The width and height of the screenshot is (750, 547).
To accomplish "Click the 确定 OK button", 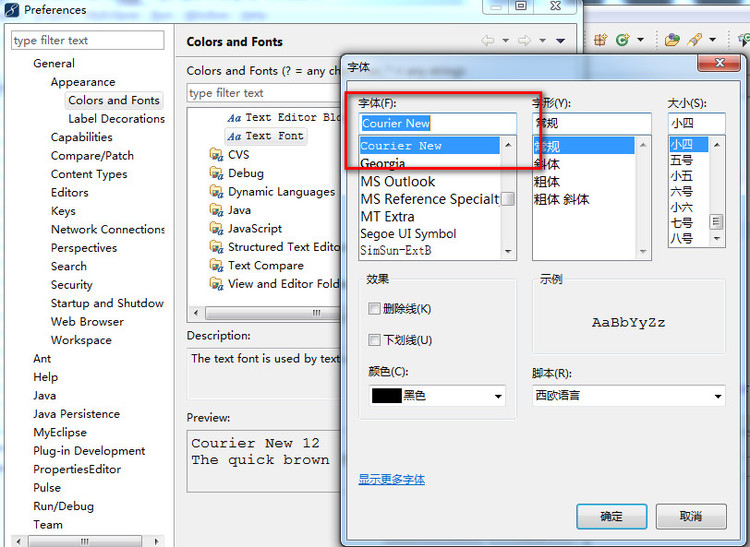I will coord(612,516).
